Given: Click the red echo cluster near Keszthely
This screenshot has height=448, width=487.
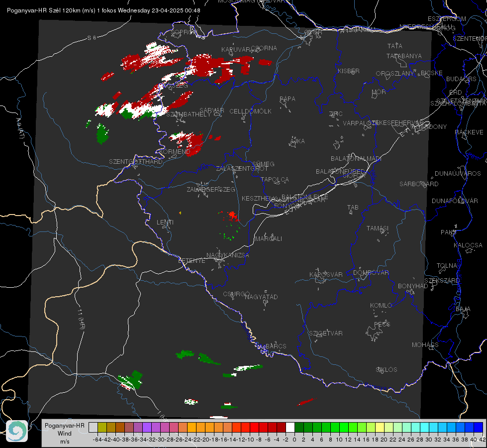Looking at the screenshot, I should [232, 215].
